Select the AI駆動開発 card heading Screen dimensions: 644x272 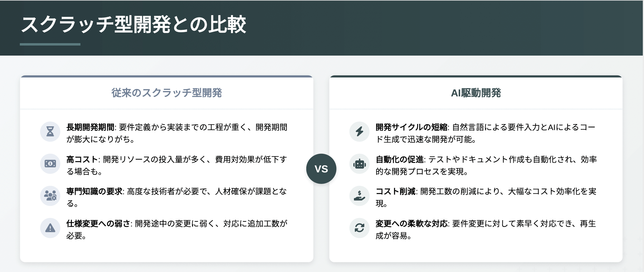[476, 93]
